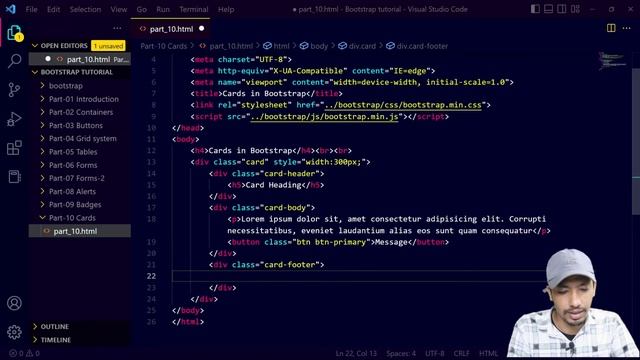Open the Terminal menu
Screen dimensions: 640x360
pyautogui.click(x=193, y=9)
